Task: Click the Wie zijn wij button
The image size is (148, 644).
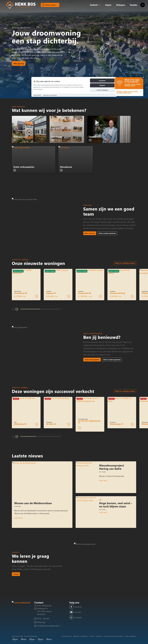Action: point(19,63)
